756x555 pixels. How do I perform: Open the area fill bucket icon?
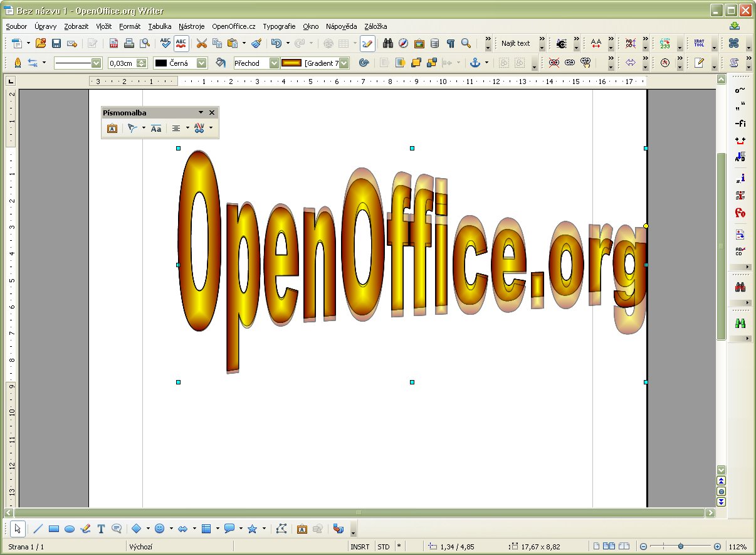coord(221,63)
